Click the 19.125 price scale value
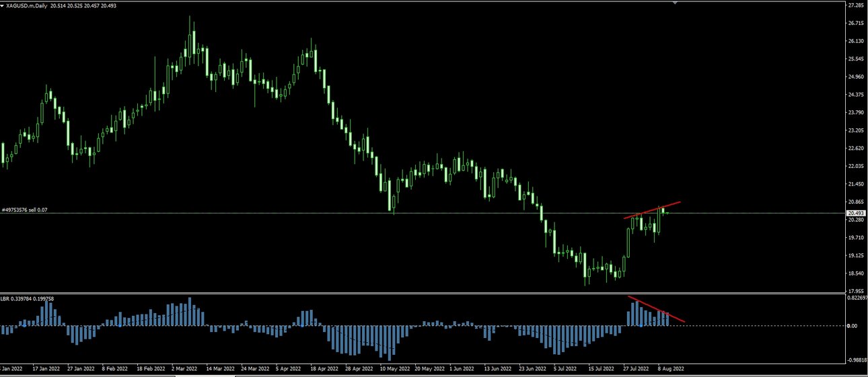This screenshot has height=377, width=868. click(856, 256)
